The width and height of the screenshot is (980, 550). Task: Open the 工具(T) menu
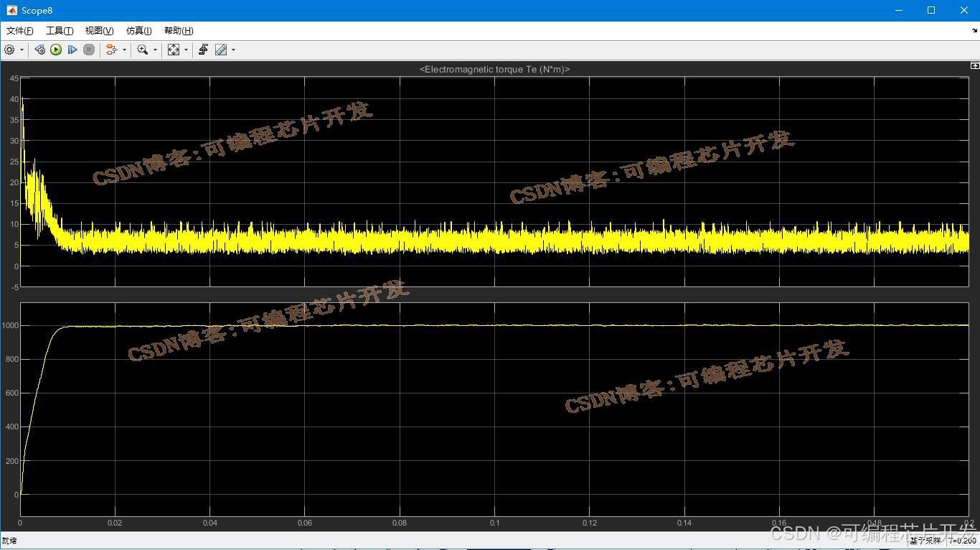(60, 30)
